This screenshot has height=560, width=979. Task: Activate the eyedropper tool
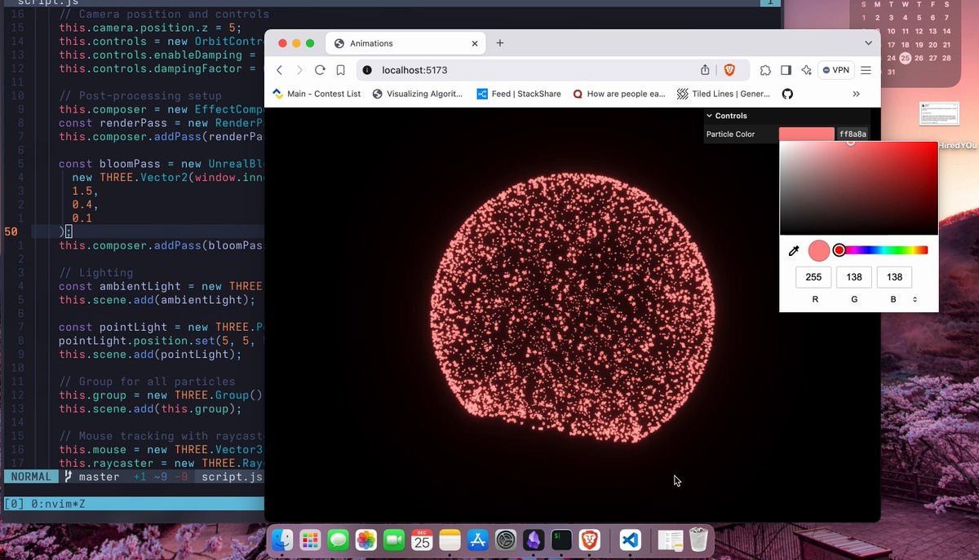[x=794, y=251]
